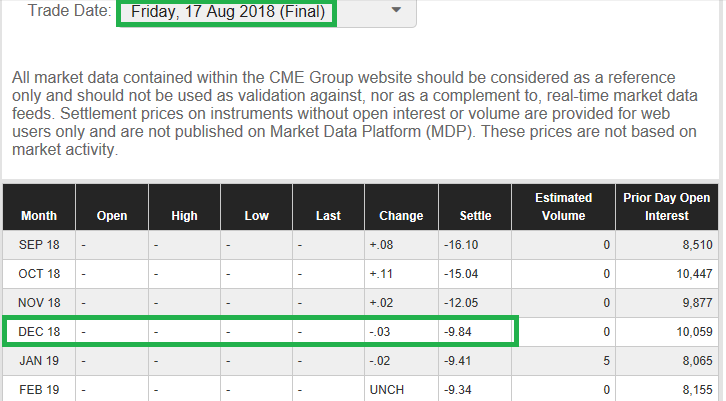Select the OCT 18 month row
The height and width of the screenshot is (401, 726).
[x=39, y=273]
